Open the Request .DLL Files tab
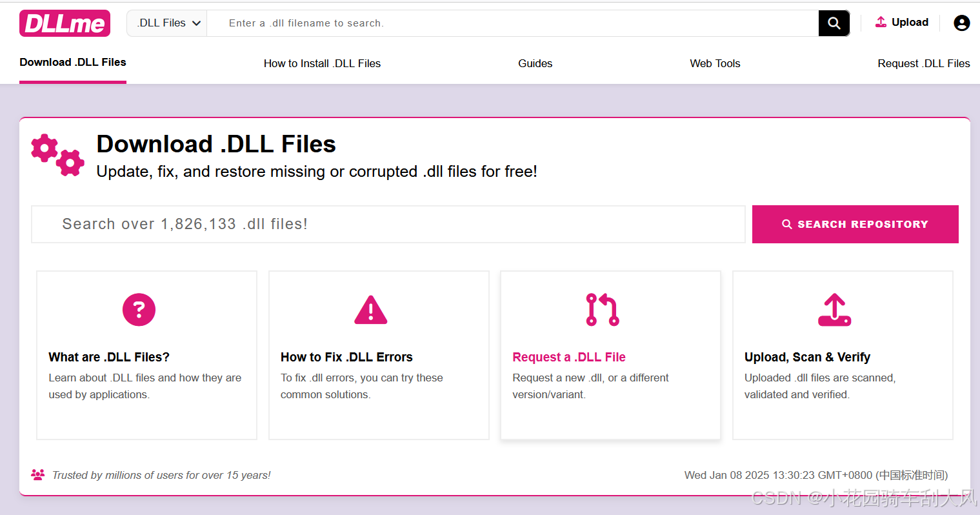Viewport: 980px width, 515px height. click(923, 63)
